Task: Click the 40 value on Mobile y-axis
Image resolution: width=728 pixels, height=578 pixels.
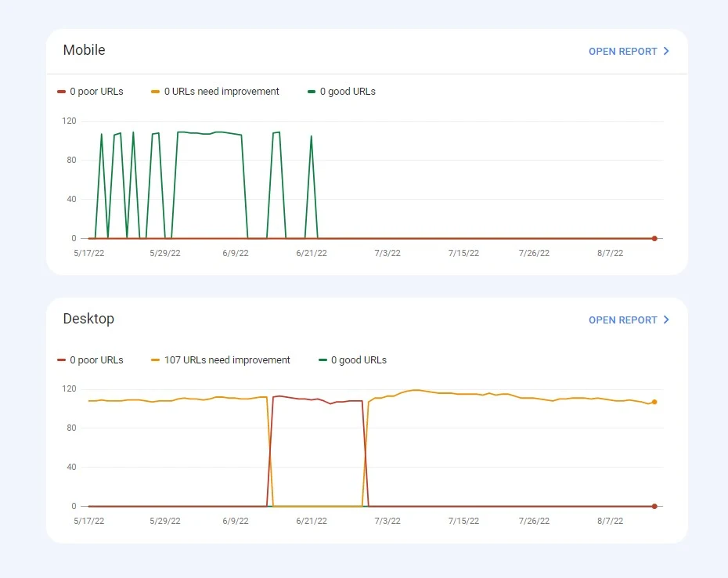Action: click(71, 200)
